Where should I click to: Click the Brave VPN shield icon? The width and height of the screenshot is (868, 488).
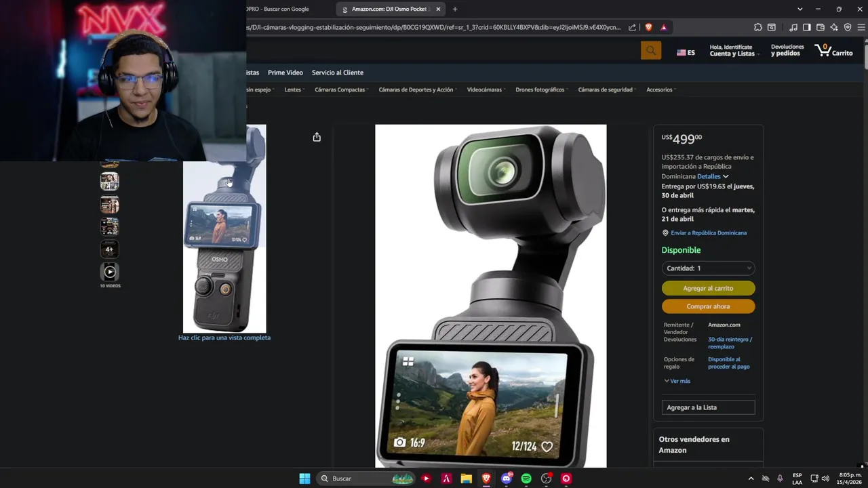pos(848,27)
